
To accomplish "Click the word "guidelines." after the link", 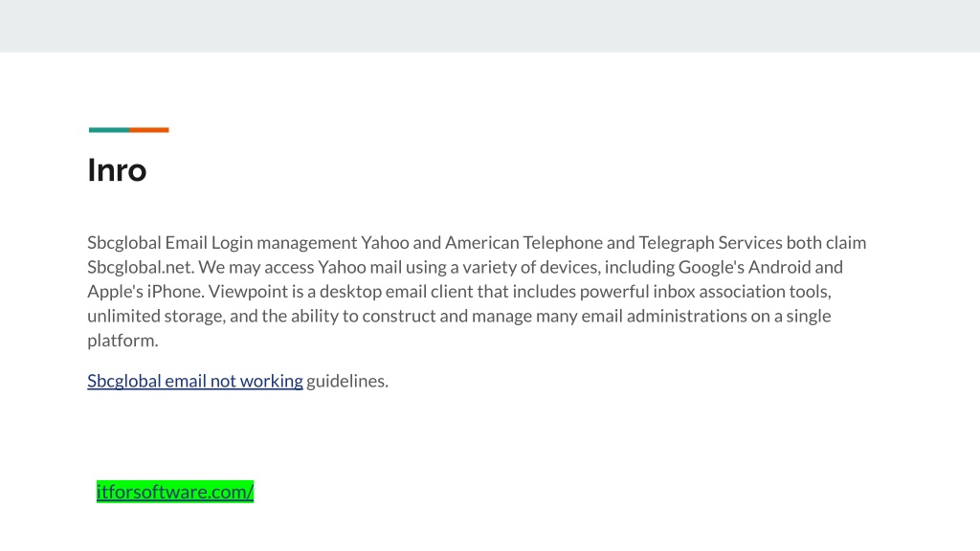I will point(347,381).
